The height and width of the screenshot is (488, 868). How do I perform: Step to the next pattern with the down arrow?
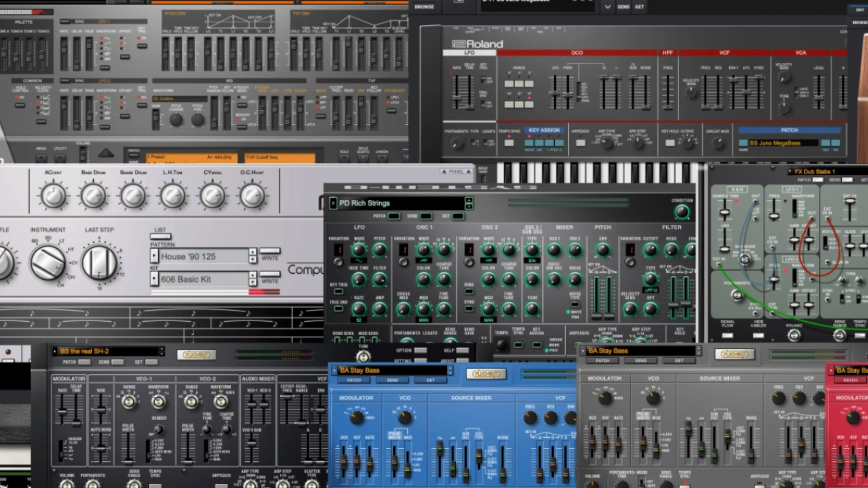click(x=253, y=259)
